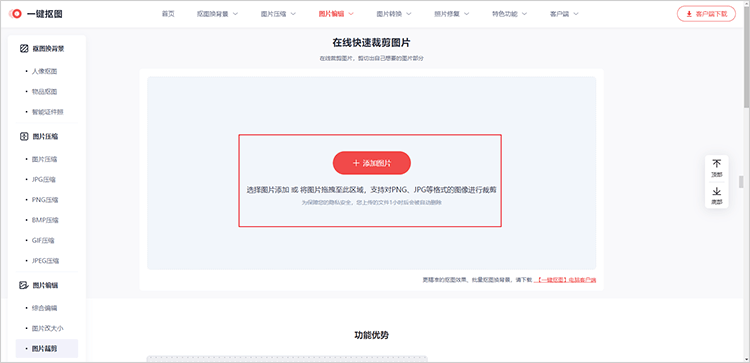Image resolution: width=750 pixels, height=363 pixels.
Task: Click the red 添加图片 button
Action: 372,163
